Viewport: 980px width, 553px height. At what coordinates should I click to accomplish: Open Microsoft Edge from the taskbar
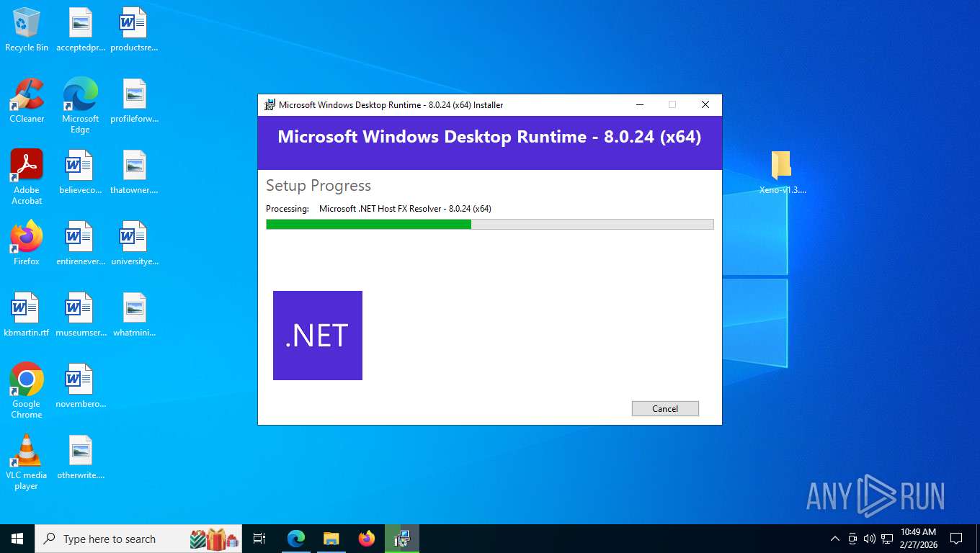tap(296, 539)
